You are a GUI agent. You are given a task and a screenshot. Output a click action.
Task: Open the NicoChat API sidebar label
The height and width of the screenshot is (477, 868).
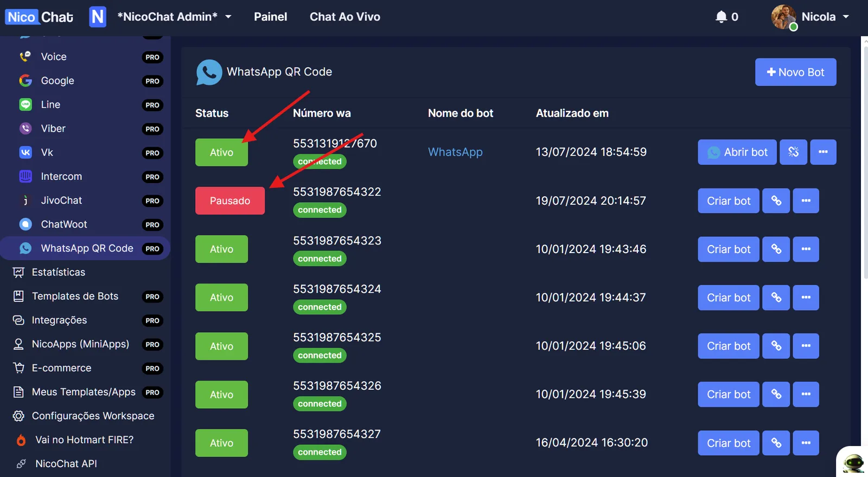tap(66, 464)
